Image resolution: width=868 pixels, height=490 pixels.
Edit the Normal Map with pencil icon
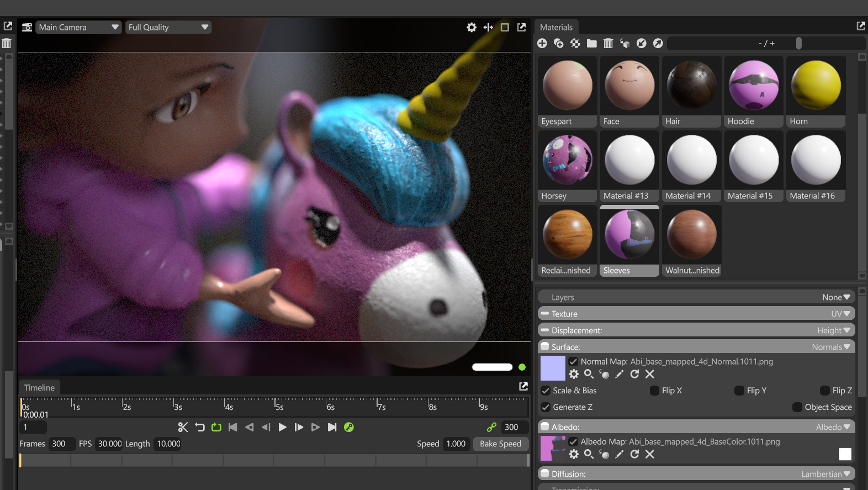coord(620,374)
